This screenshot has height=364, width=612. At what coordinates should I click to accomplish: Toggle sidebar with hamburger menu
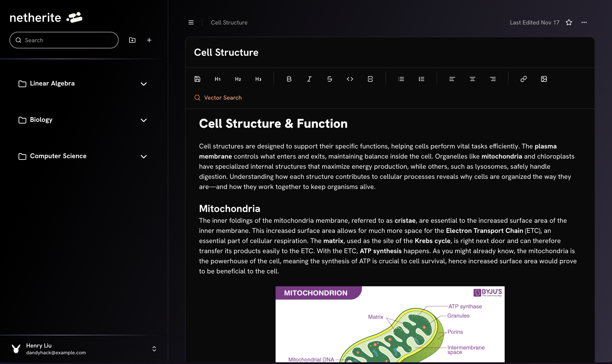pos(191,23)
